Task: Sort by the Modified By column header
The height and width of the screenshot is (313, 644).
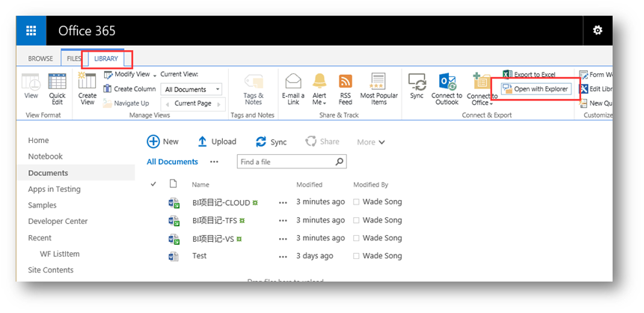Action: pyautogui.click(x=371, y=185)
